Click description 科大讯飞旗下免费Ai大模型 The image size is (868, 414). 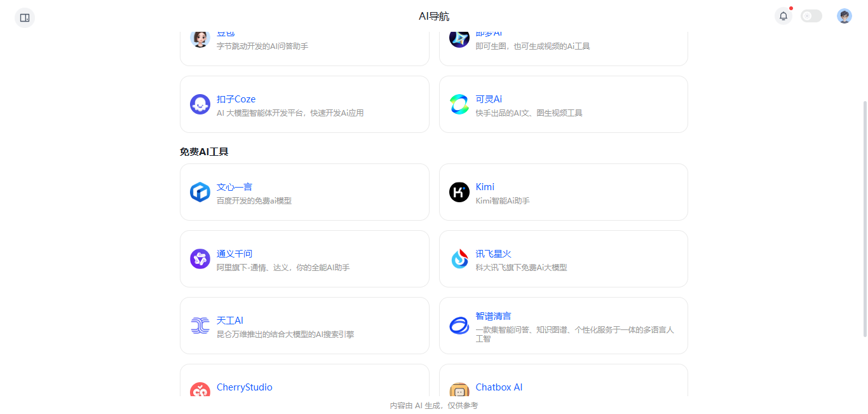522,268
